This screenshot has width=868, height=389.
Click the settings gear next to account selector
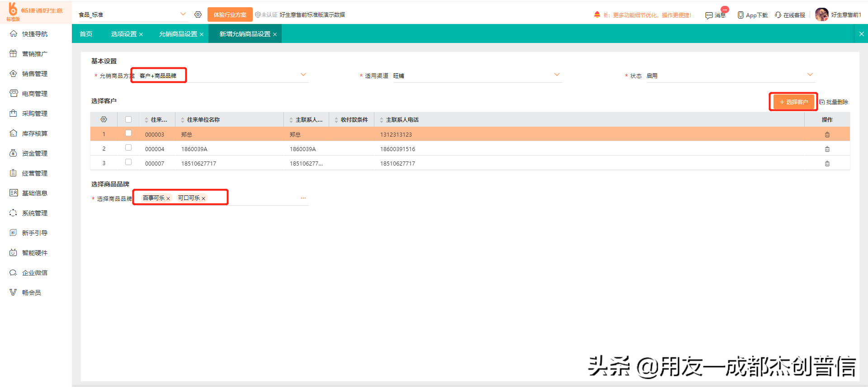pyautogui.click(x=198, y=14)
